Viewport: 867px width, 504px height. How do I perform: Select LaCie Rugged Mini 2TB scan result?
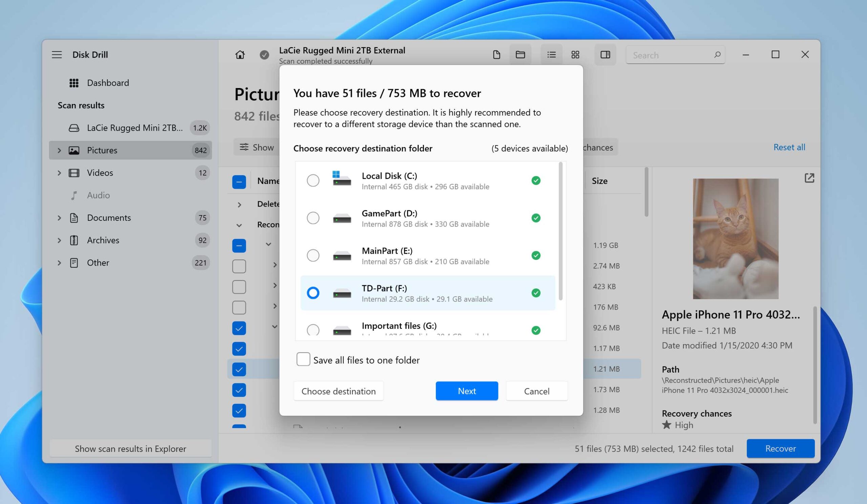point(130,128)
